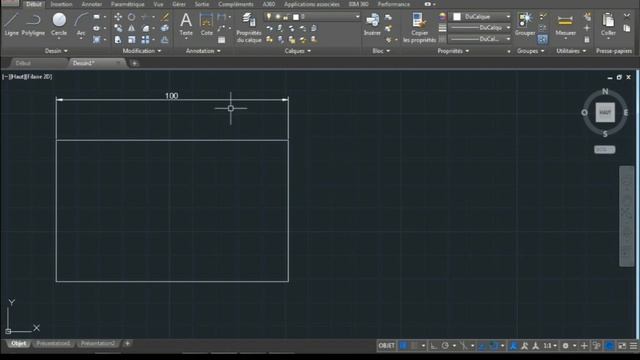Expand the Dessin panel
Screen dimensions: 640x360
point(56,51)
